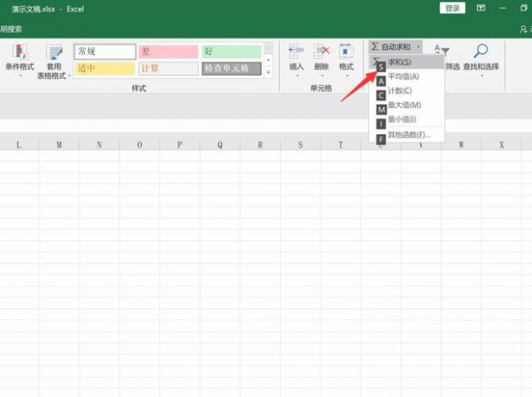This screenshot has height=397, width=532.
Task: Expand the AutoSum (自动求和) dropdown arrow
Action: 419,47
